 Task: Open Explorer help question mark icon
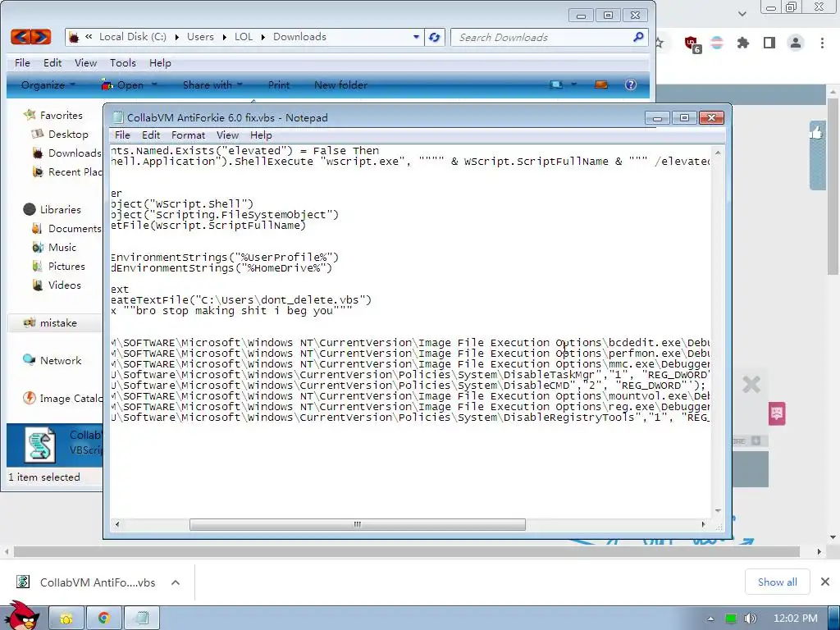pyautogui.click(x=631, y=84)
